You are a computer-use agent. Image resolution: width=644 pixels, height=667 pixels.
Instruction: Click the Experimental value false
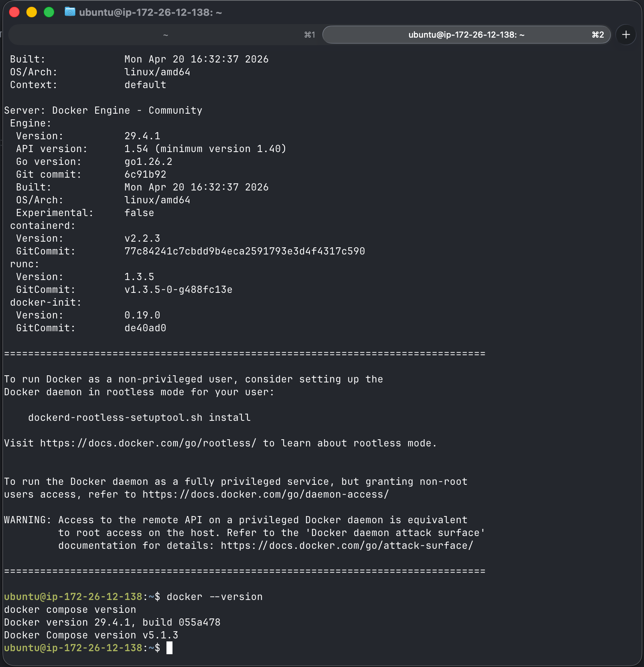pos(139,213)
